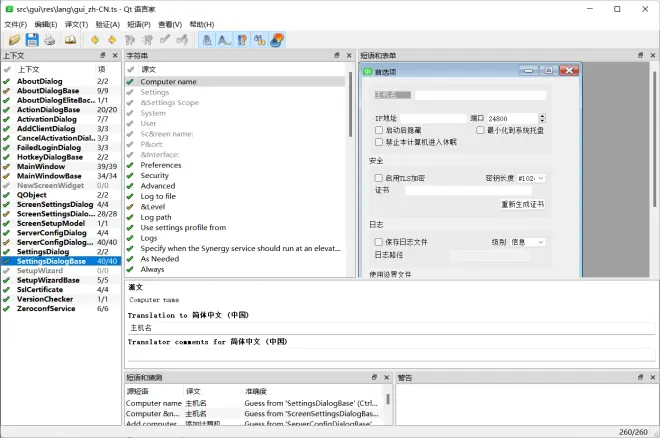Float the 字符串 strings panel
This screenshot has height=438, width=660.
337,55
